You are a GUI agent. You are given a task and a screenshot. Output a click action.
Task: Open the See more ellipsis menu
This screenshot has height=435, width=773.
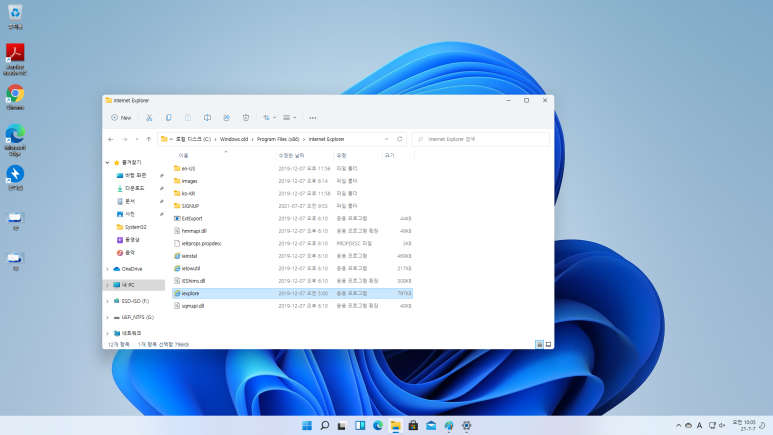pyautogui.click(x=313, y=118)
